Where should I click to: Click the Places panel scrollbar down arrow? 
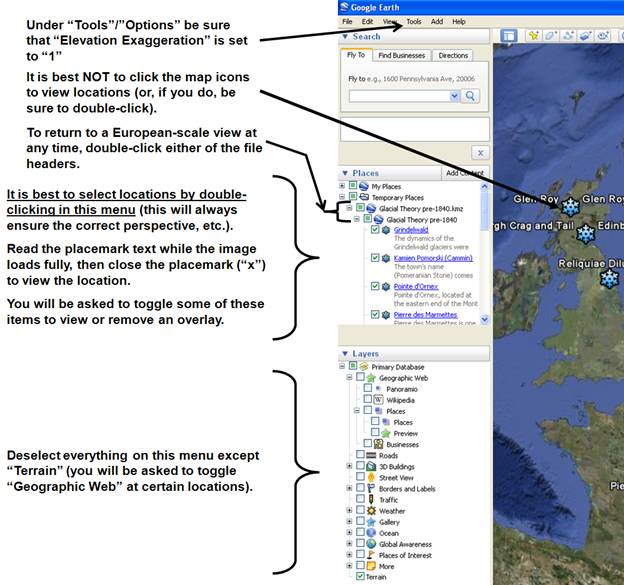[x=486, y=320]
